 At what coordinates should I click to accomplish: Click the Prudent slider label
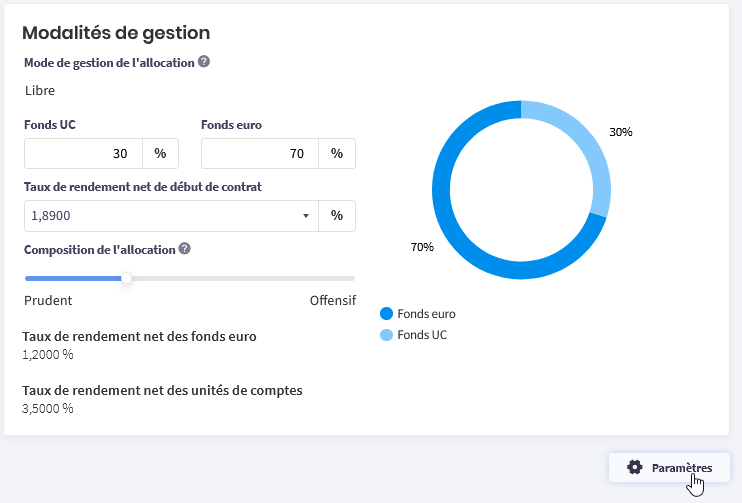click(48, 300)
